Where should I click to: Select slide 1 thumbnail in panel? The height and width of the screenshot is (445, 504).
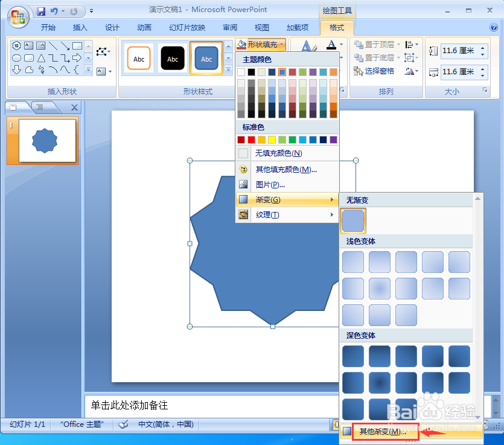pos(47,141)
